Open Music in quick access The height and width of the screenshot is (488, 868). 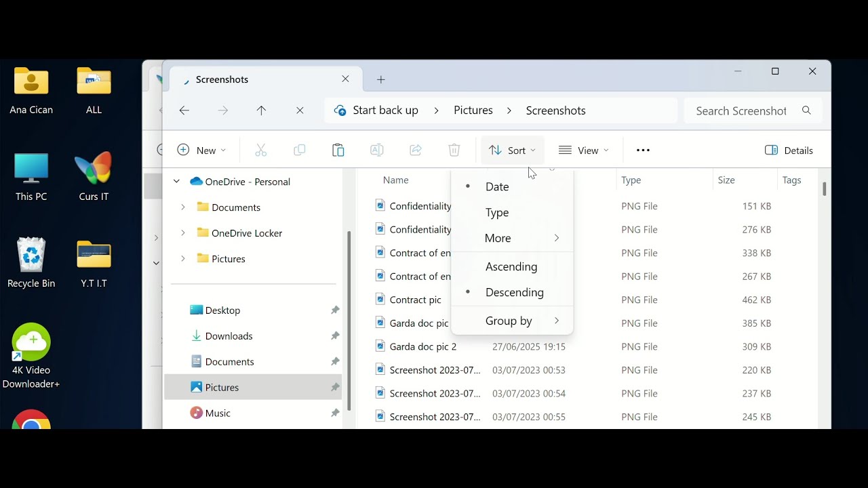[218, 413]
